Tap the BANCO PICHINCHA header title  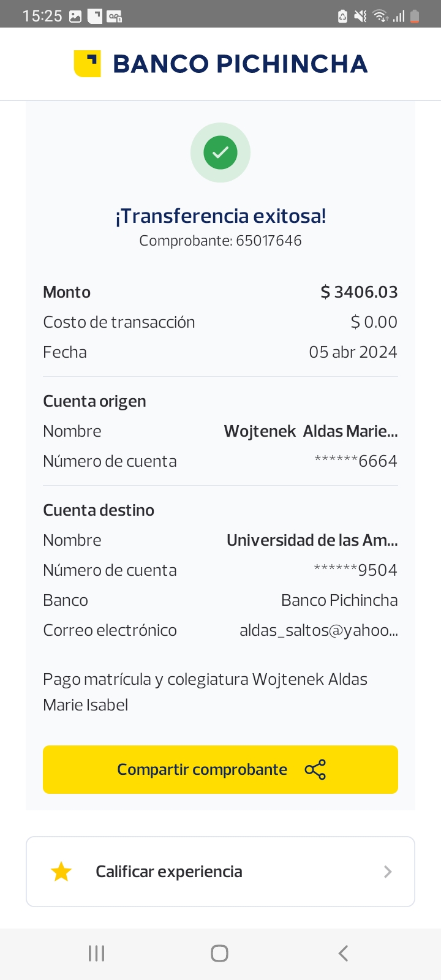tap(240, 64)
